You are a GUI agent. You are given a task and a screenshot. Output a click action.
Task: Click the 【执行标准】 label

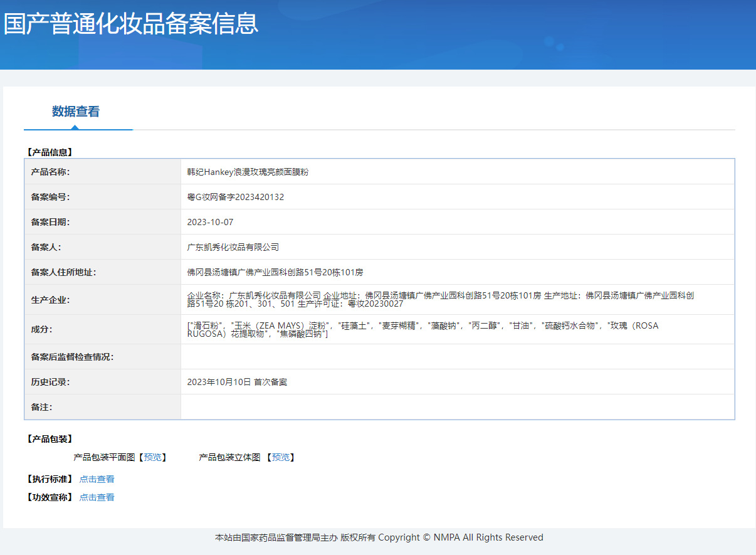click(50, 479)
